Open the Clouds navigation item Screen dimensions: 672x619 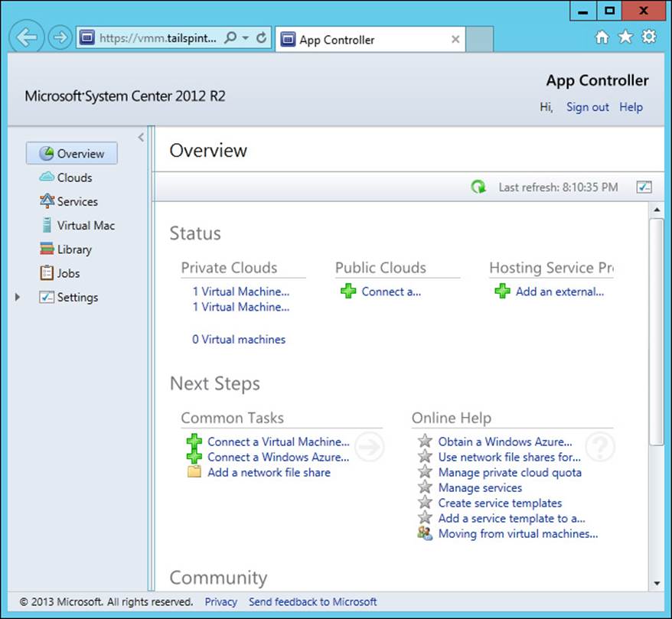(66, 178)
